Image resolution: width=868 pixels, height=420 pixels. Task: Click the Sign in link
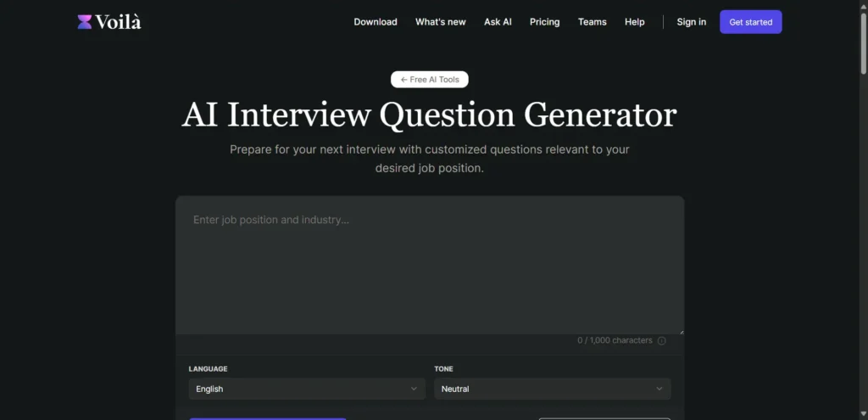tap(691, 22)
